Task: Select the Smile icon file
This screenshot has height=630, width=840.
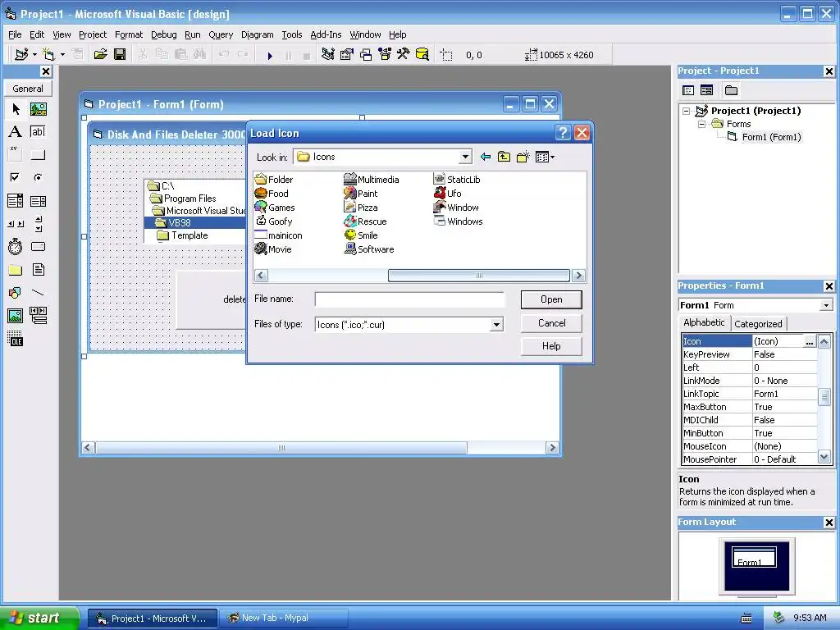Action: (362, 235)
